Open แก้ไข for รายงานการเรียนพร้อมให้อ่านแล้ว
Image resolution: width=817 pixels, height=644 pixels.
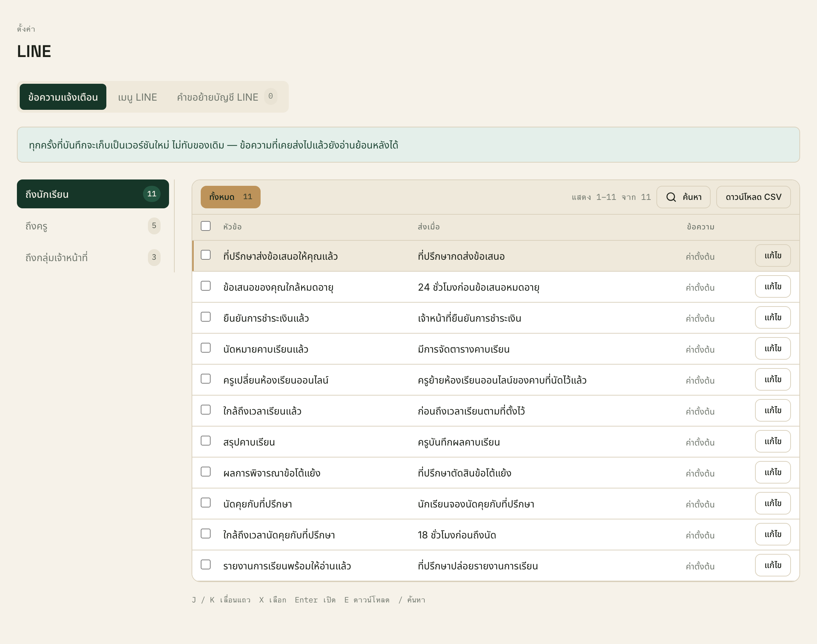773,565
